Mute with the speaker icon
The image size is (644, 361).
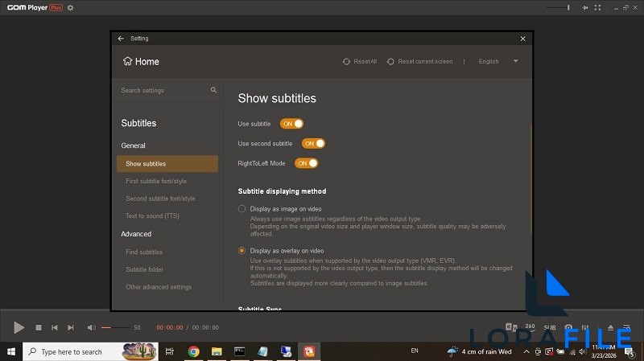click(x=92, y=327)
